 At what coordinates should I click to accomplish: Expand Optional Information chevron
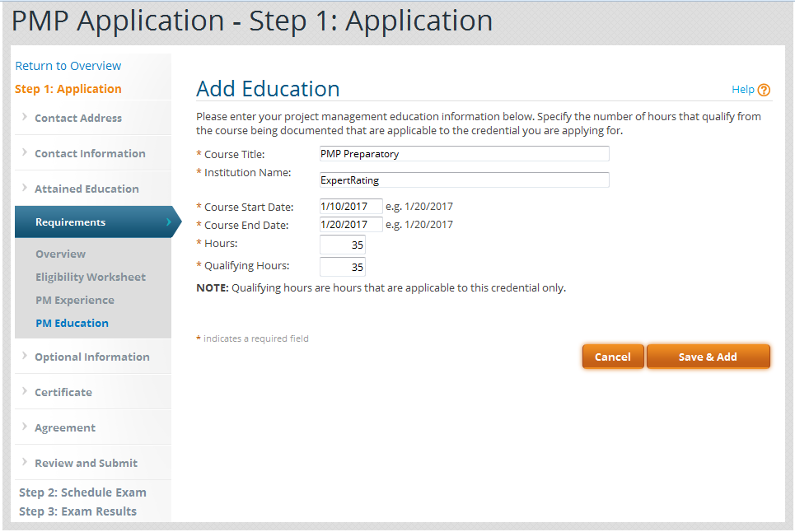(25, 357)
